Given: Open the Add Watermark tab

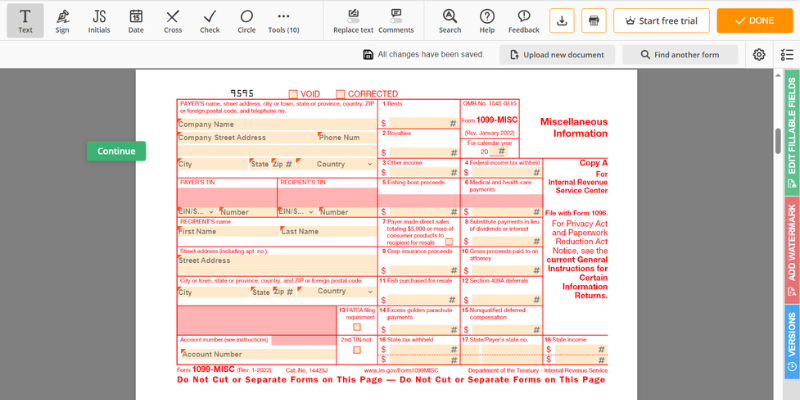Looking at the screenshot, I should 792,250.
